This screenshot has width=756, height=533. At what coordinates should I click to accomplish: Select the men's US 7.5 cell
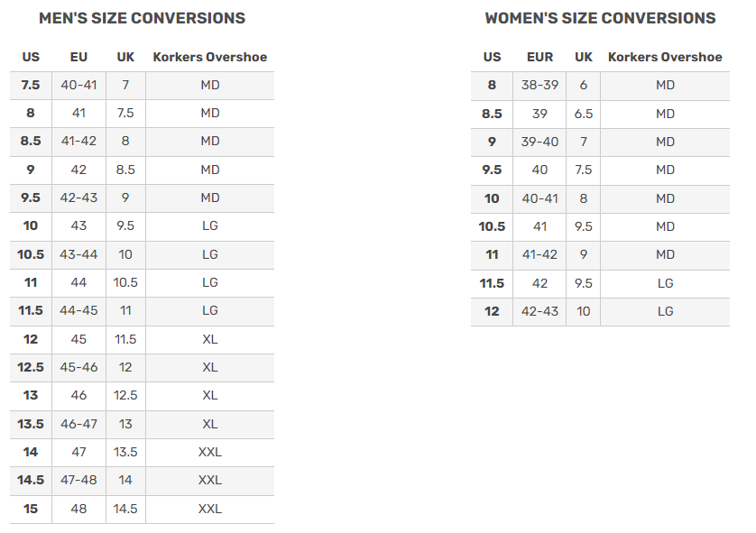click(31, 85)
